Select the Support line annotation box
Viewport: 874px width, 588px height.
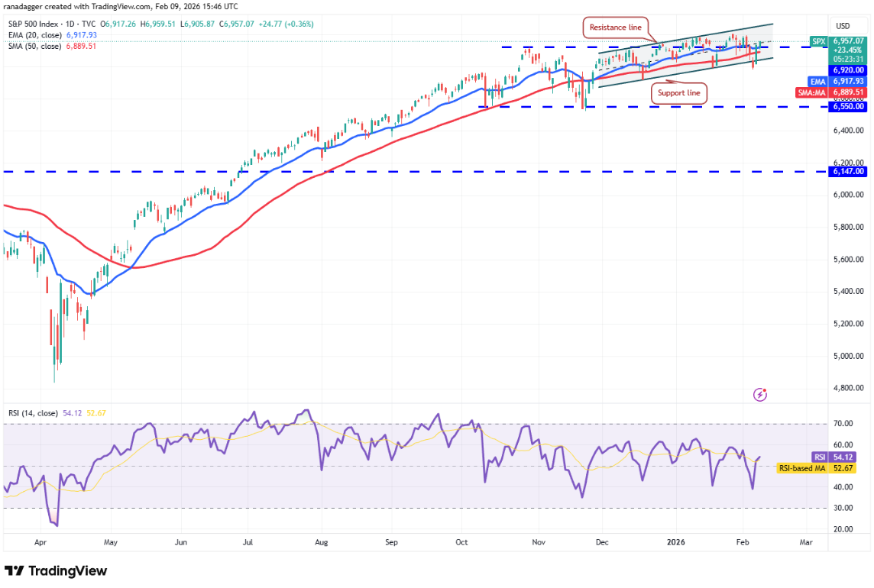tap(678, 93)
